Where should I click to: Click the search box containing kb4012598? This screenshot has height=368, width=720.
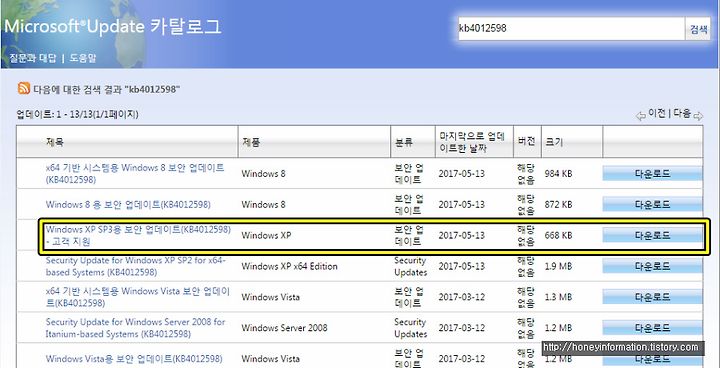click(x=571, y=28)
